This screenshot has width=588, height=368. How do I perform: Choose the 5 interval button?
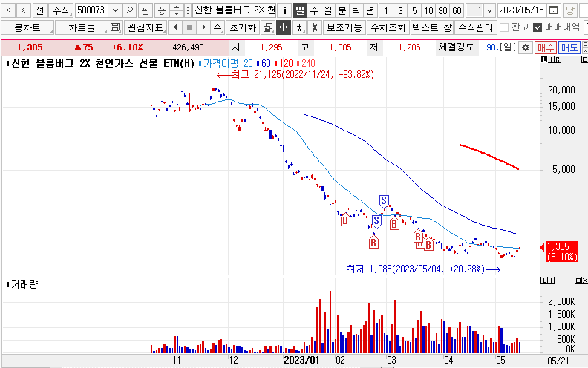[x=414, y=10]
